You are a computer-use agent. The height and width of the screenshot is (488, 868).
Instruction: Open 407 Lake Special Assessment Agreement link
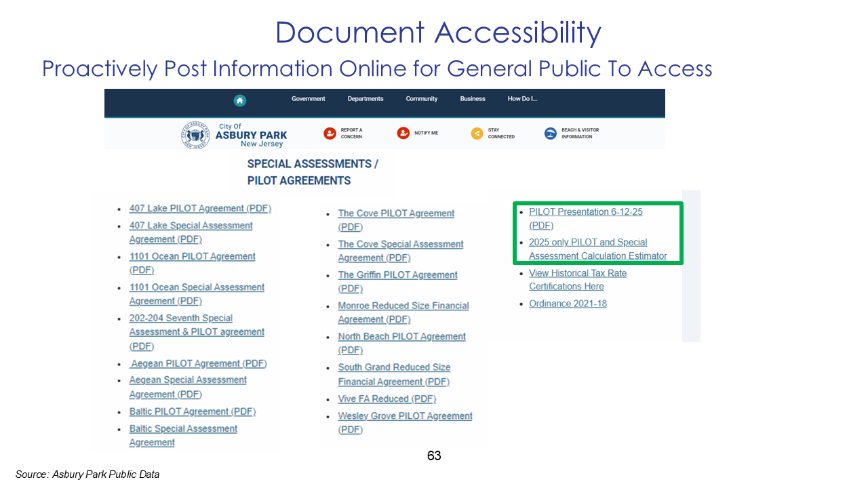(191, 232)
